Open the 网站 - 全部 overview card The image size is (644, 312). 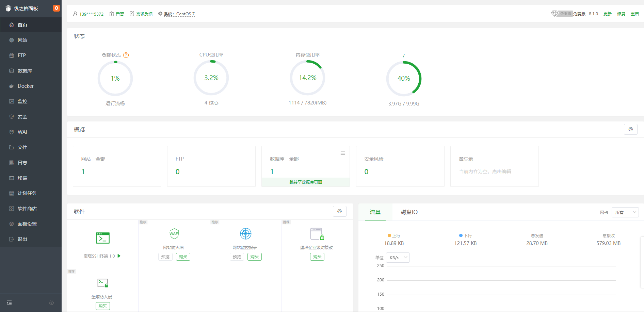(x=117, y=166)
